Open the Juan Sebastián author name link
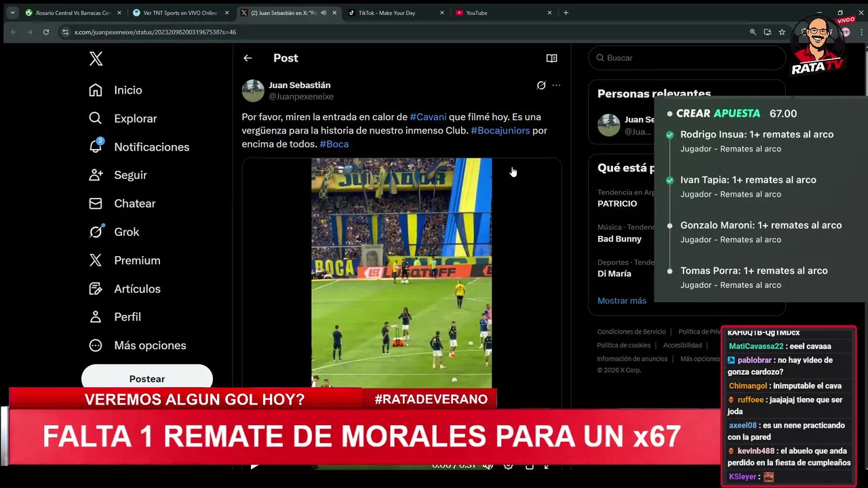Screen dimensions: 868x488 300,85
